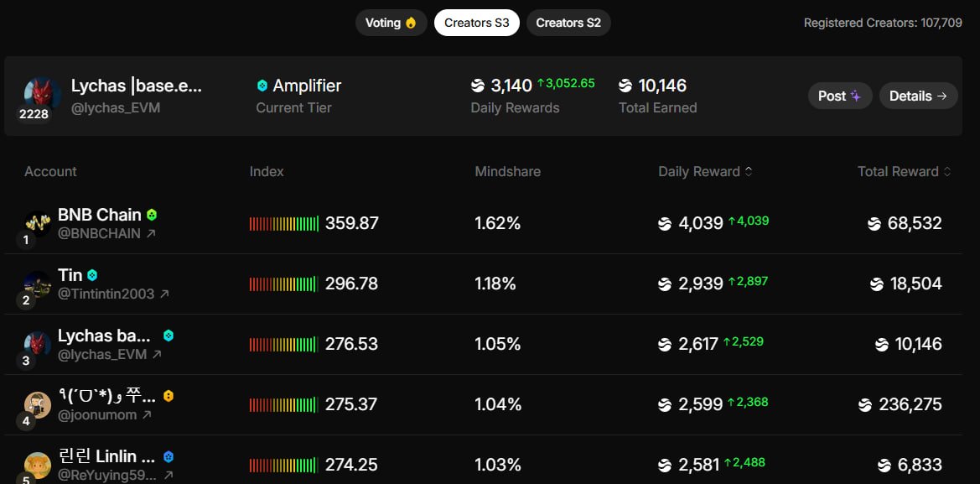Image resolution: width=980 pixels, height=484 pixels.
Task: Click the 1.03% mindshare value
Action: click(497, 466)
